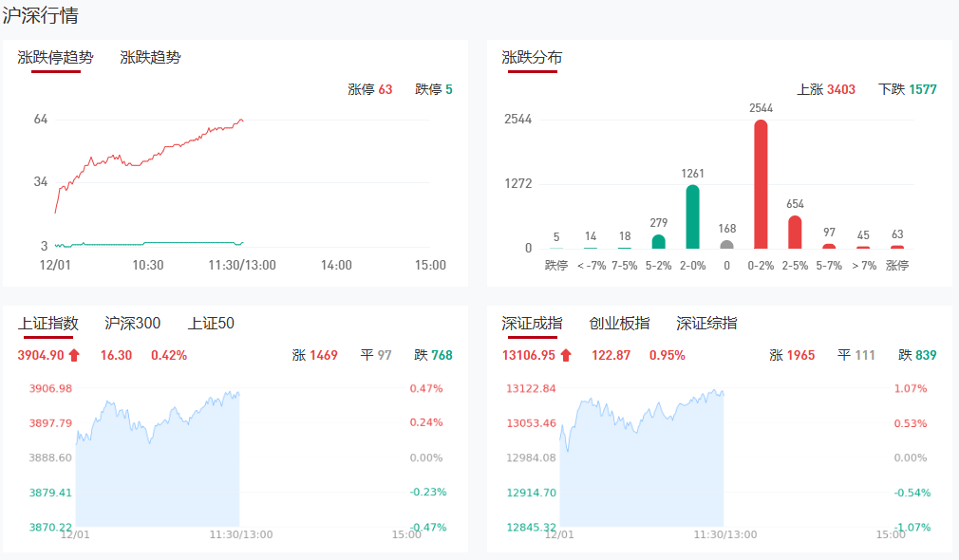
Task: Click the red 2-5% gain bar
Action: pyautogui.click(x=795, y=233)
